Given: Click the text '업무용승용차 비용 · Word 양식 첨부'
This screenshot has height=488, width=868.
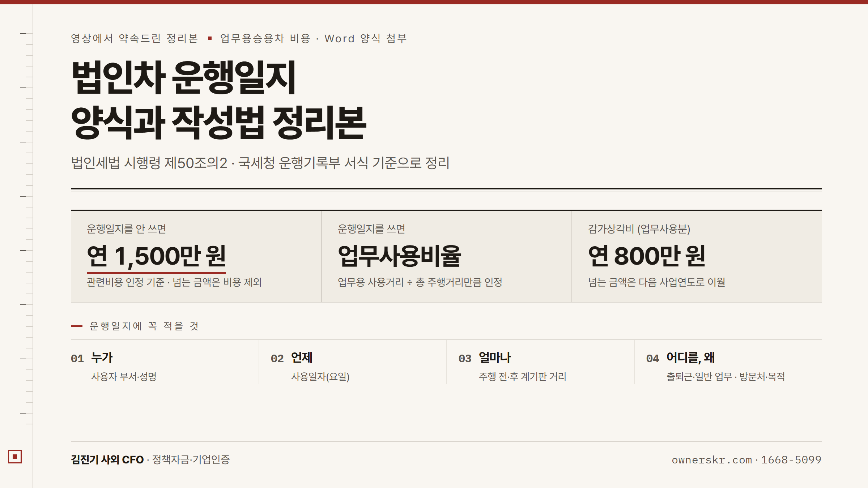Looking at the screenshot, I should click(313, 38).
